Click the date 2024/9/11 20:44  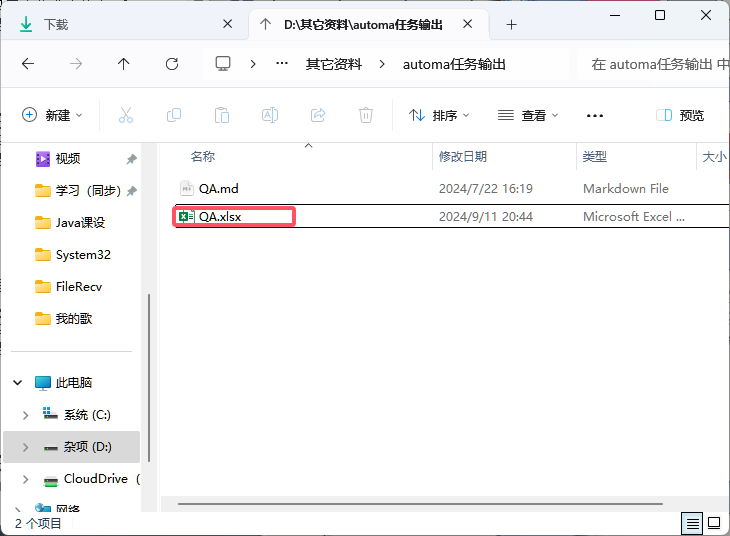[x=486, y=217]
